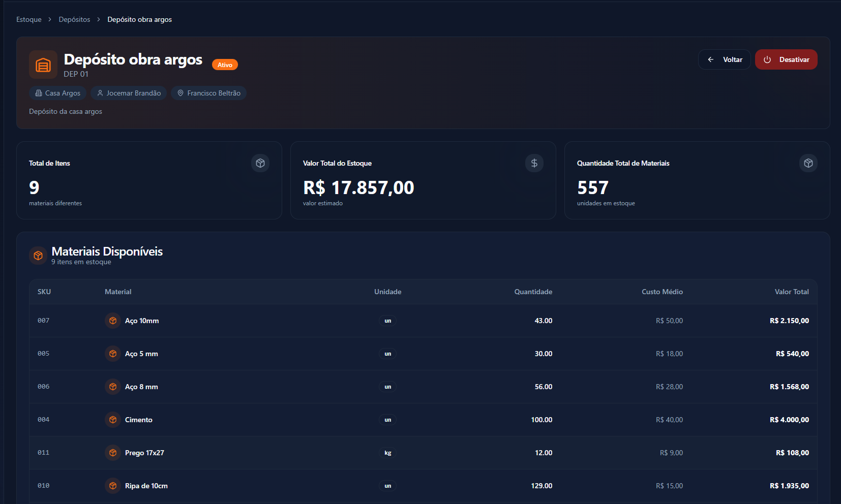Navigate to Depósitos breadcrumb
Viewport: 841px width, 504px height.
click(x=74, y=19)
